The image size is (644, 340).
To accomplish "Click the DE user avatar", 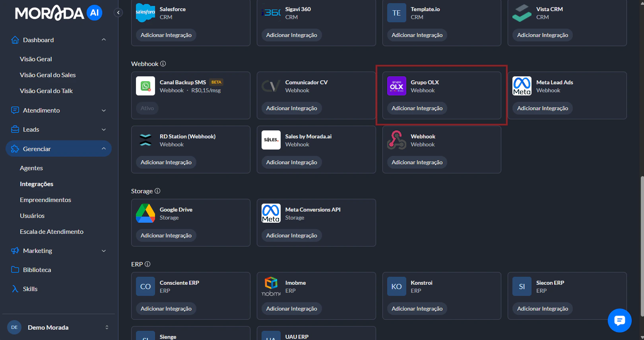I will click(x=14, y=327).
